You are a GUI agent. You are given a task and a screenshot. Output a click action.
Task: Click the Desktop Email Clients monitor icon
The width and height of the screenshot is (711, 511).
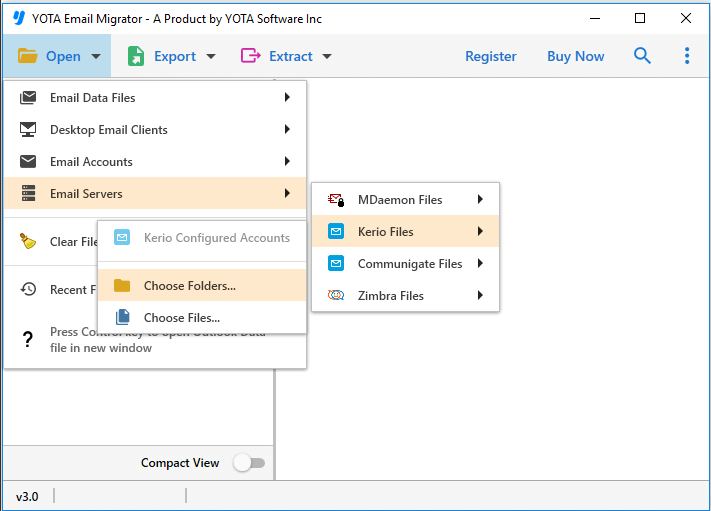[28, 130]
